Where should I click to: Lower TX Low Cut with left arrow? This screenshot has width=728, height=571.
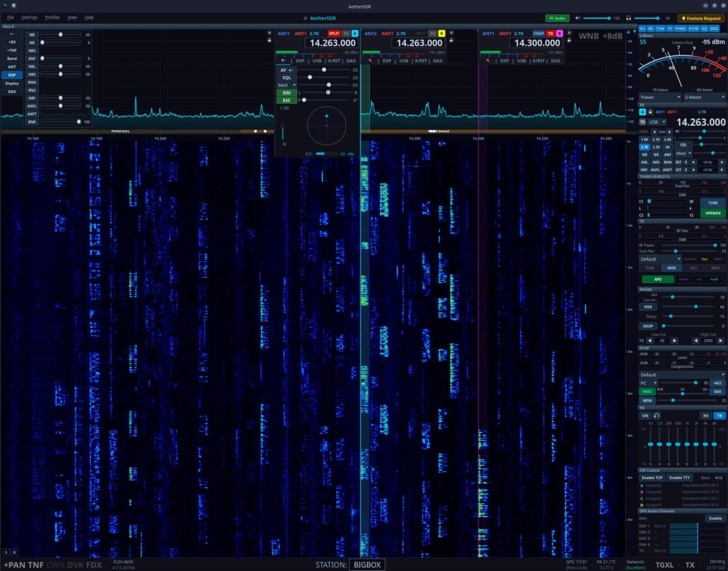(x=650, y=341)
